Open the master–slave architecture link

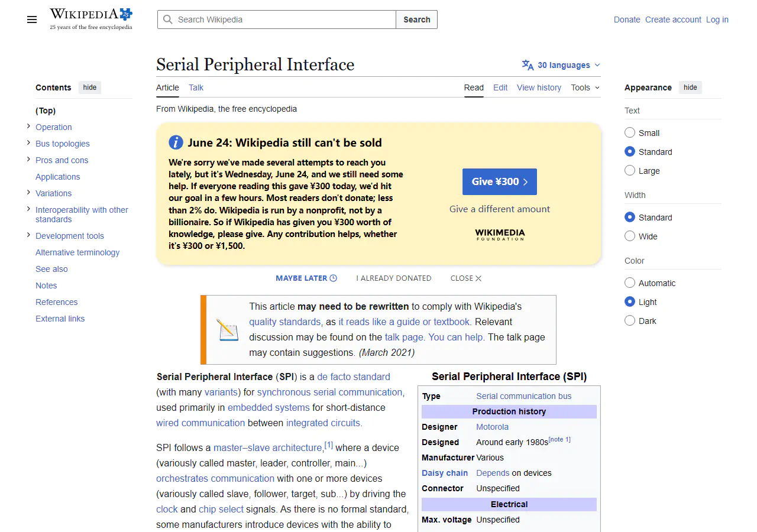(x=268, y=448)
